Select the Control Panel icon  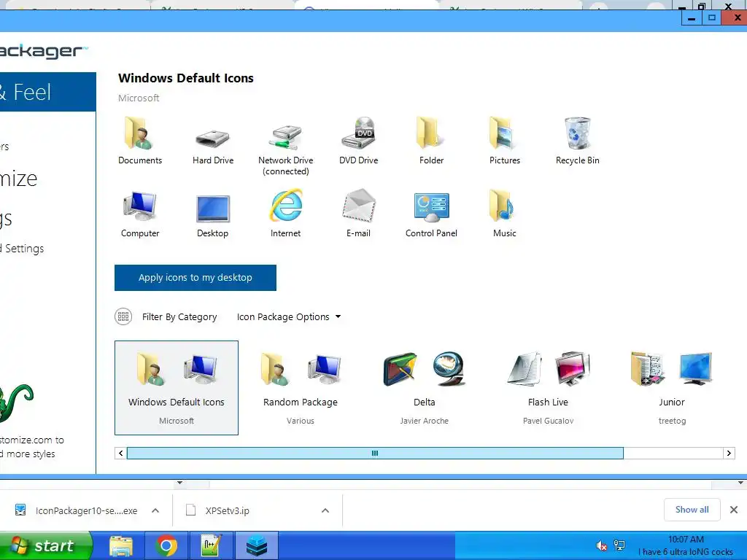[x=431, y=207]
